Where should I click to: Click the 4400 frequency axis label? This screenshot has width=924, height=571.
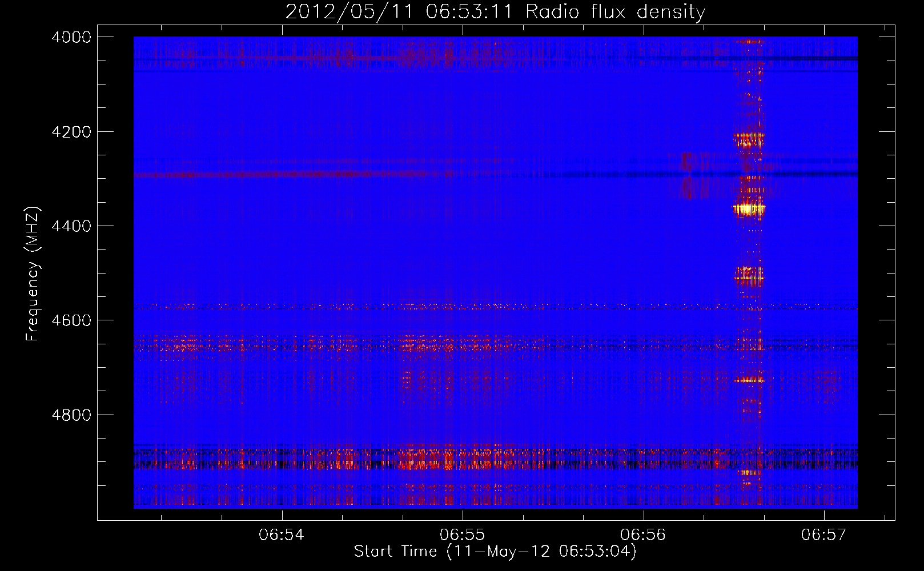click(x=71, y=226)
